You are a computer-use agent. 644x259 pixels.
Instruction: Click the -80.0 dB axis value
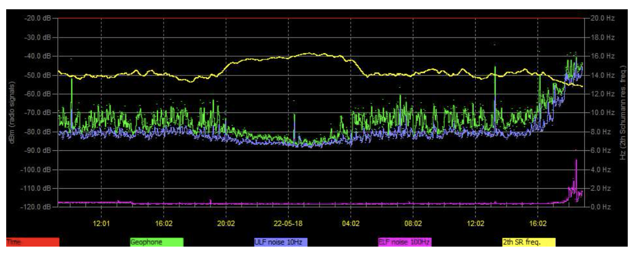(37, 131)
